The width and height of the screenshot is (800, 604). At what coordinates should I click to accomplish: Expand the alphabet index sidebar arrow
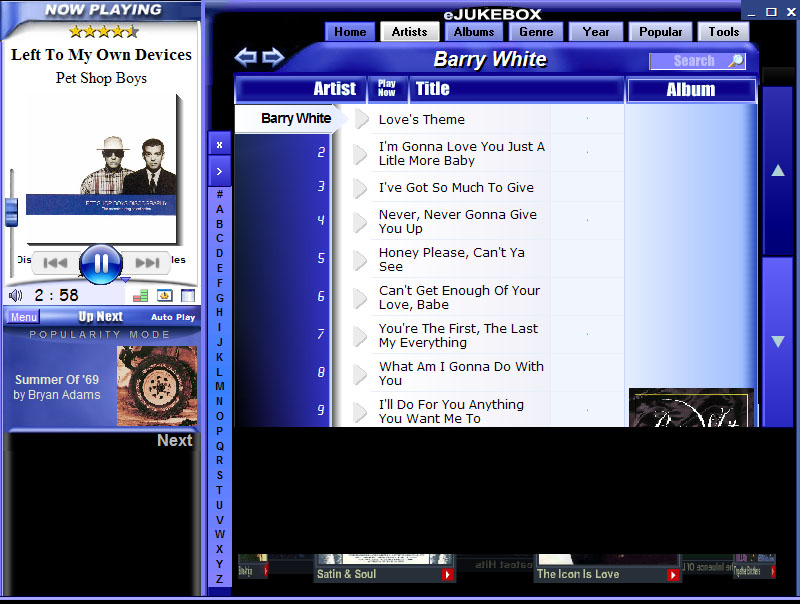[219, 171]
